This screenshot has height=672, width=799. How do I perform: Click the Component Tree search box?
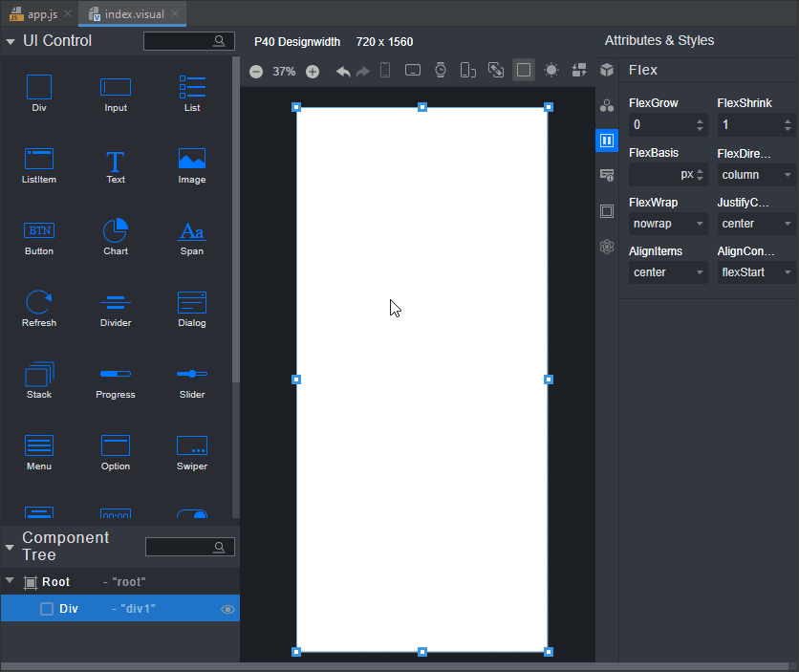coord(190,547)
